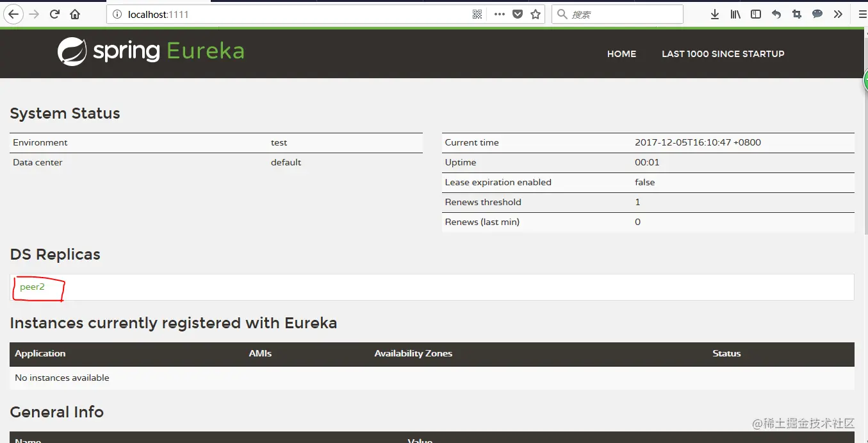Select the Data center value 'default'
Screen dimensions: 868x443
[x=286, y=162]
